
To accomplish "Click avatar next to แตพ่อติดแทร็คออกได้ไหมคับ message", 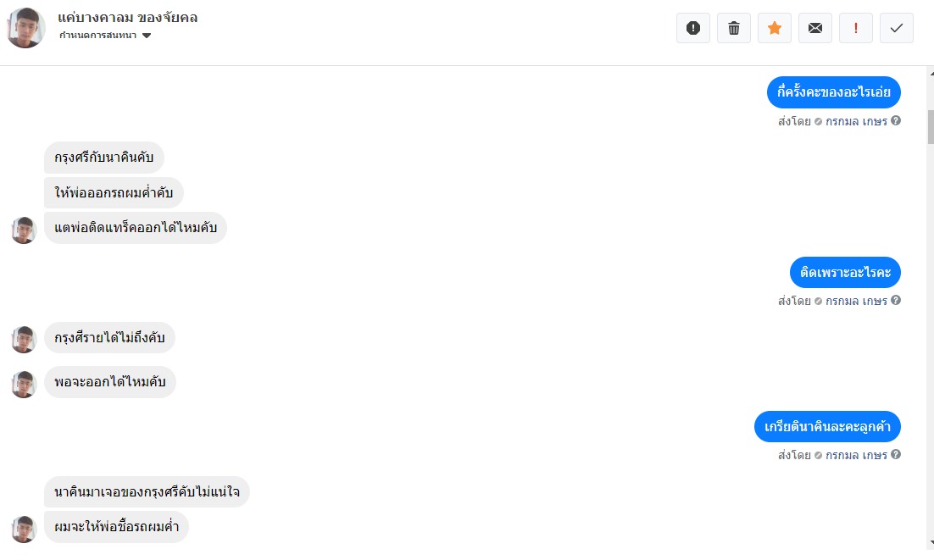I will click(24, 230).
